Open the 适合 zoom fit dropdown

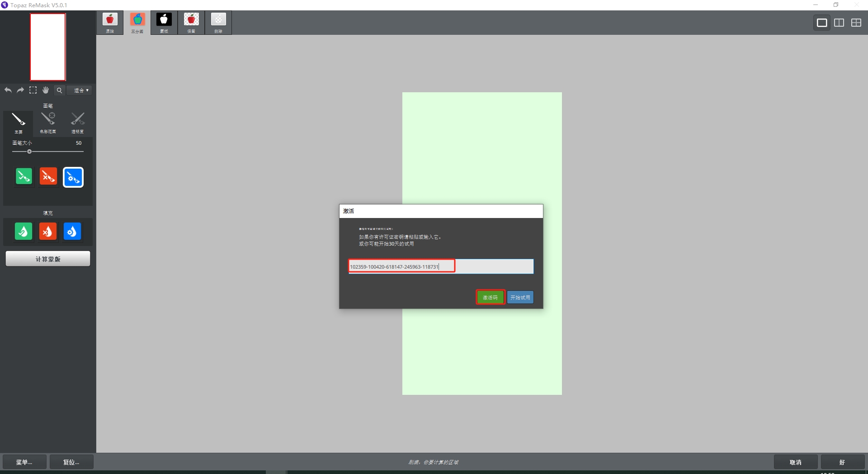tap(80, 90)
